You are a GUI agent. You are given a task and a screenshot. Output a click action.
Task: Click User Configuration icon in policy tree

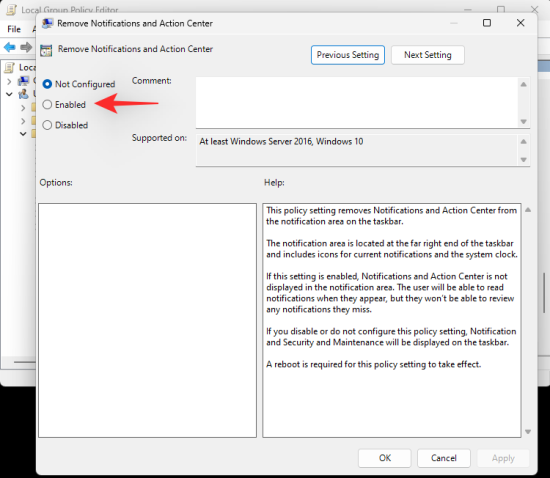point(24,94)
